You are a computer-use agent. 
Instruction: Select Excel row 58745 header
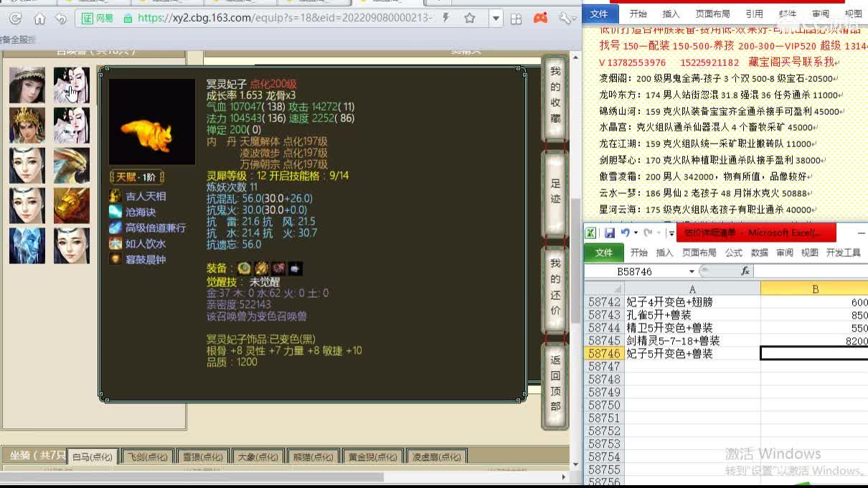click(604, 341)
